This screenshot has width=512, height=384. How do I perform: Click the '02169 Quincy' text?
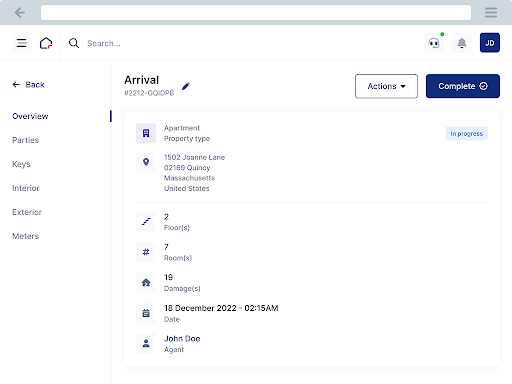187,168
